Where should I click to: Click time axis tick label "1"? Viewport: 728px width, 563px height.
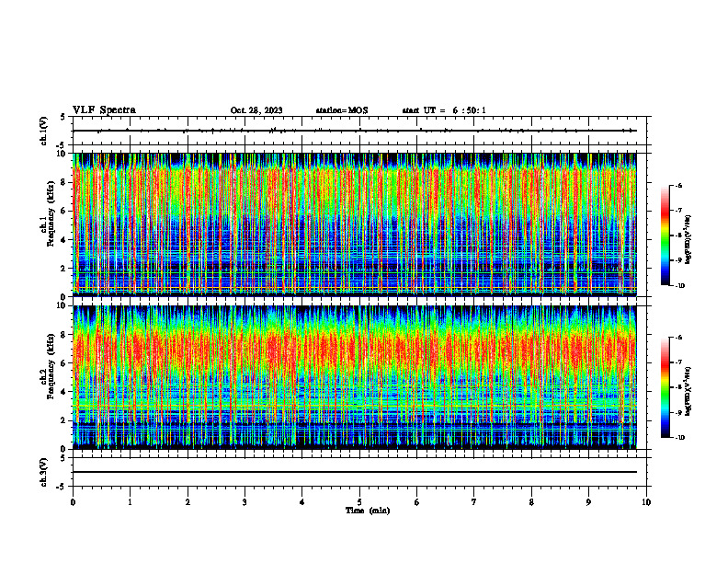130,502
